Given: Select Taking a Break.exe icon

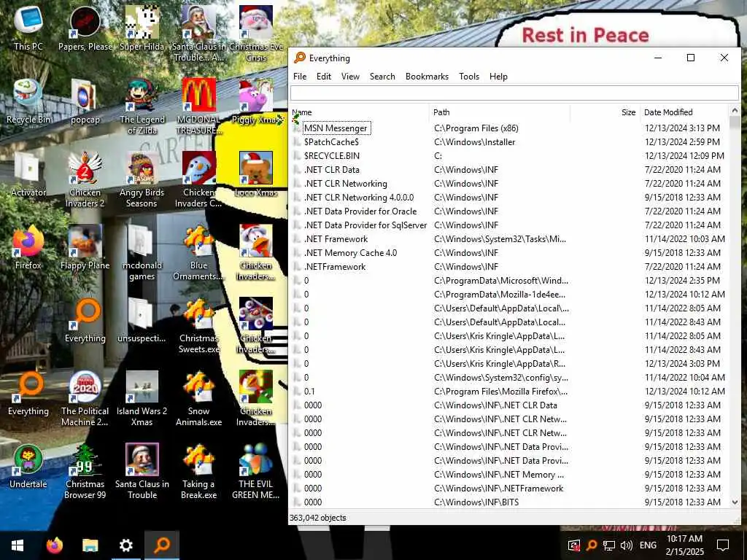Looking at the screenshot, I should click(198, 472).
